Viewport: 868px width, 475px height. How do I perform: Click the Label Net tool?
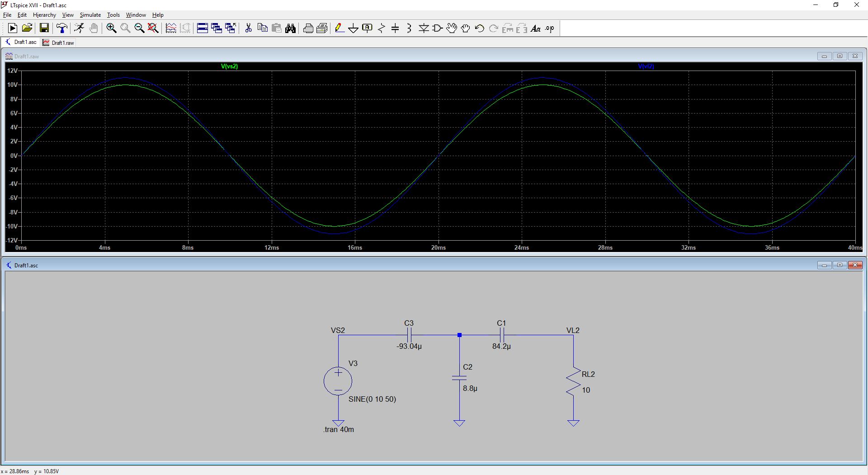(367, 28)
